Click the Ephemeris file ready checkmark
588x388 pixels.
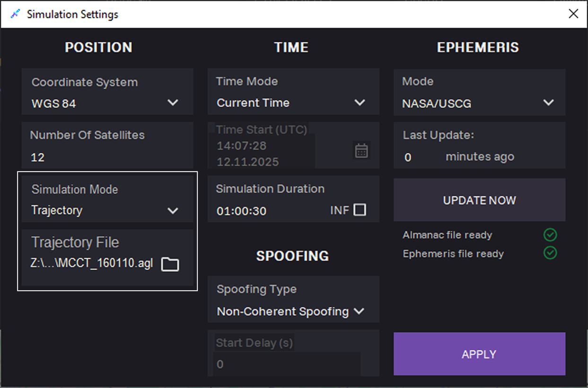(550, 253)
